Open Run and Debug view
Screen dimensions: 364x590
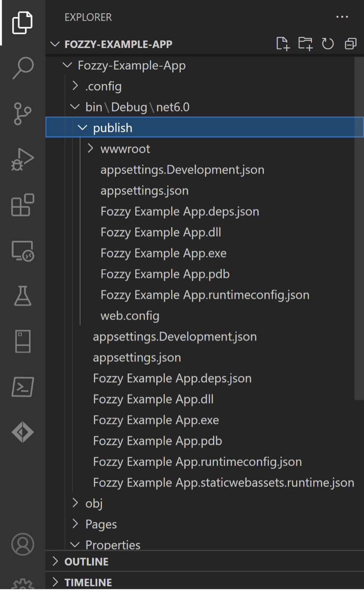[23, 159]
